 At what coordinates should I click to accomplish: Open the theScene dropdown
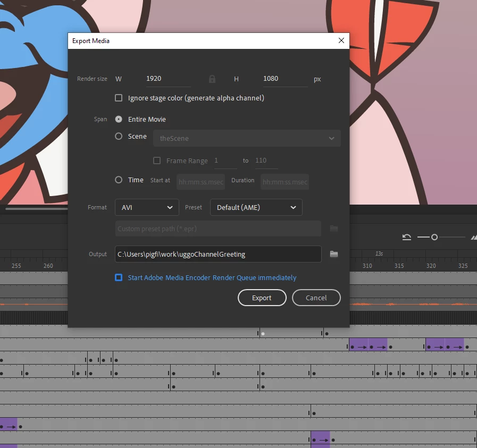[x=247, y=138]
